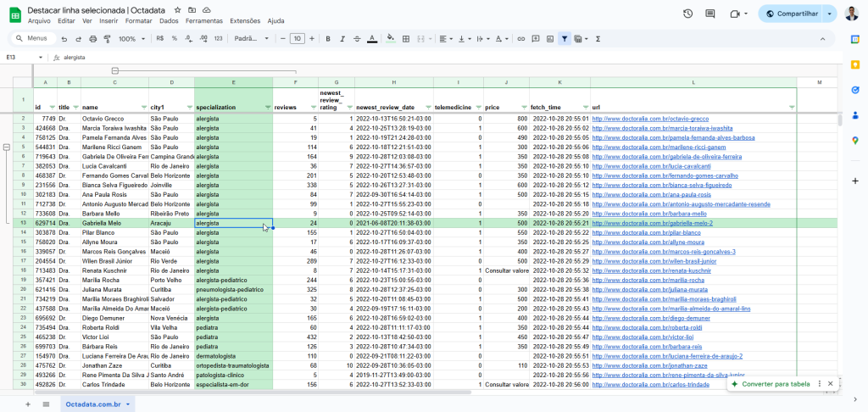
Task: Star the document title
Action: 177,10
